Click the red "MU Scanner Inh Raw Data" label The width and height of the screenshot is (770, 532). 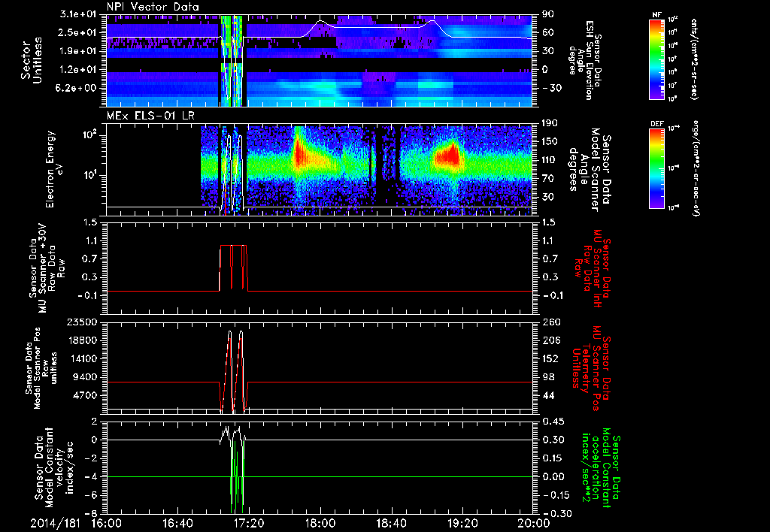pyautogui.click(x=592, y=268)
